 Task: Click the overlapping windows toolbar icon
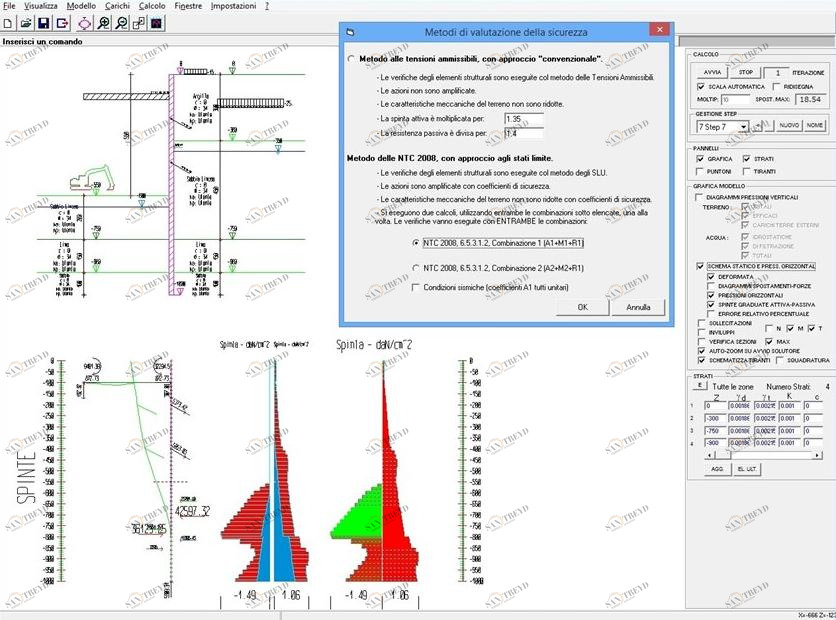pos(139,22)
